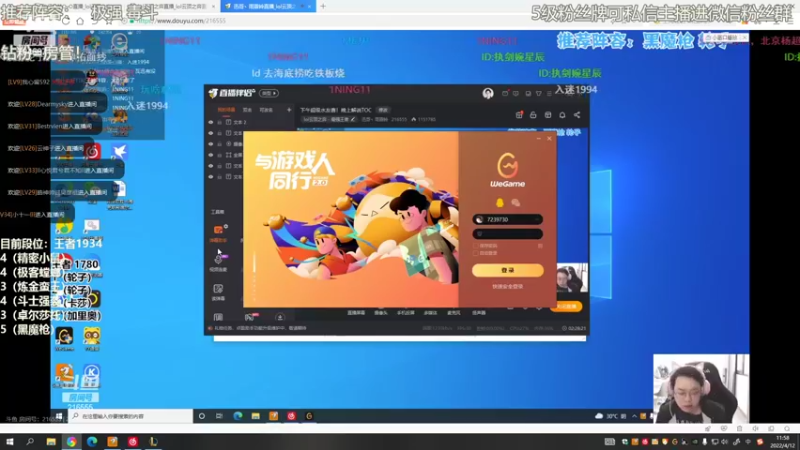Select the WeChat login icon in WeGame
The width and height of the screenshot is (800, 450).
pyautogui.click(x=516, y=203)
